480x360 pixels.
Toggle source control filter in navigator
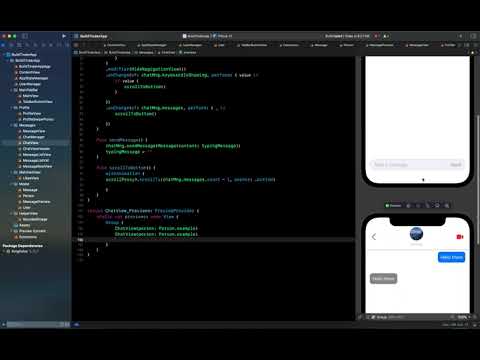click(67, 324)
